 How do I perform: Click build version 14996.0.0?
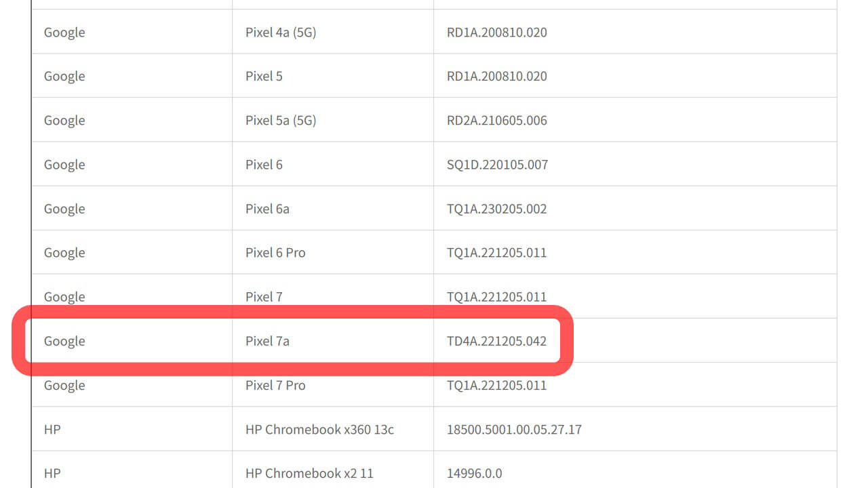(474, 473)
